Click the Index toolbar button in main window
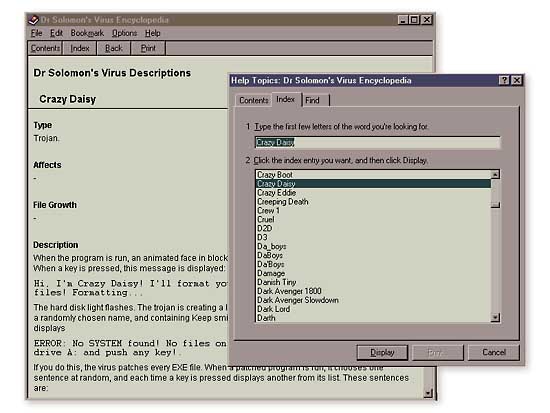Viewport: 550px width, 413px height. coord(80,48)
